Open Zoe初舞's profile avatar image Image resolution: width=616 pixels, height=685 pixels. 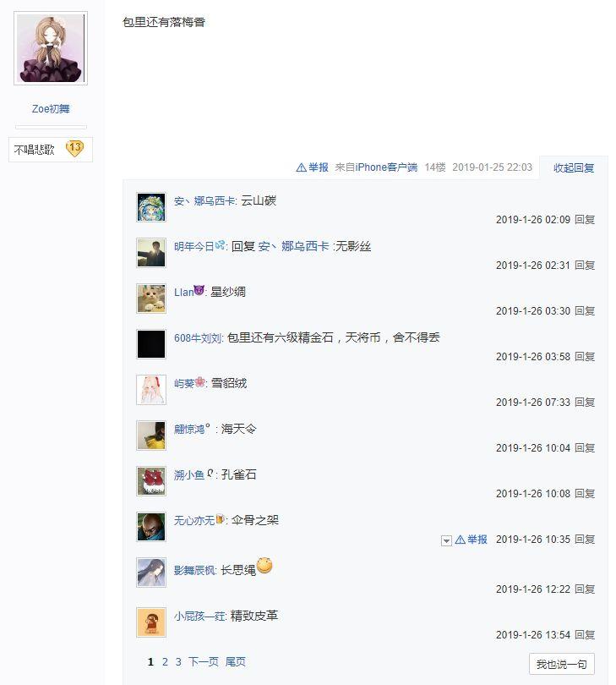51,48
